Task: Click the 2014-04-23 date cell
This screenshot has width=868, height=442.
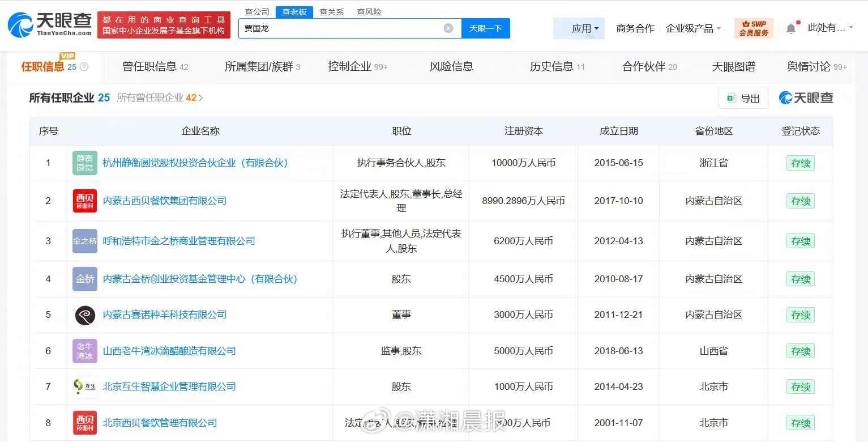Action: click(619, 386)
